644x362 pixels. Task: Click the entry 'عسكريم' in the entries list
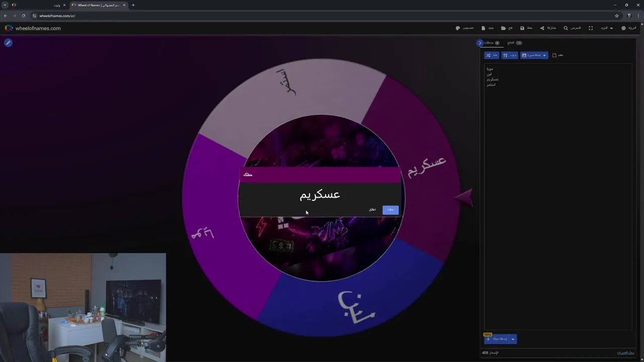[x=493, y=79]
